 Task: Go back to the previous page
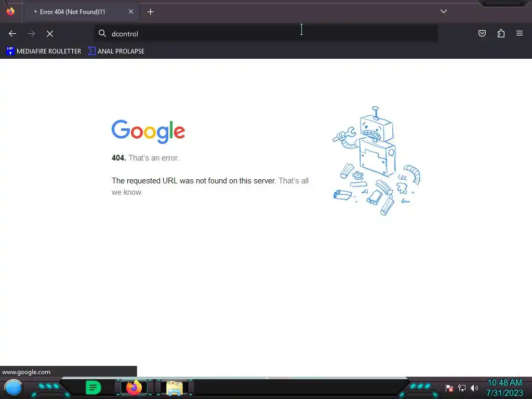pyautogui.click(x=12, y=34)
